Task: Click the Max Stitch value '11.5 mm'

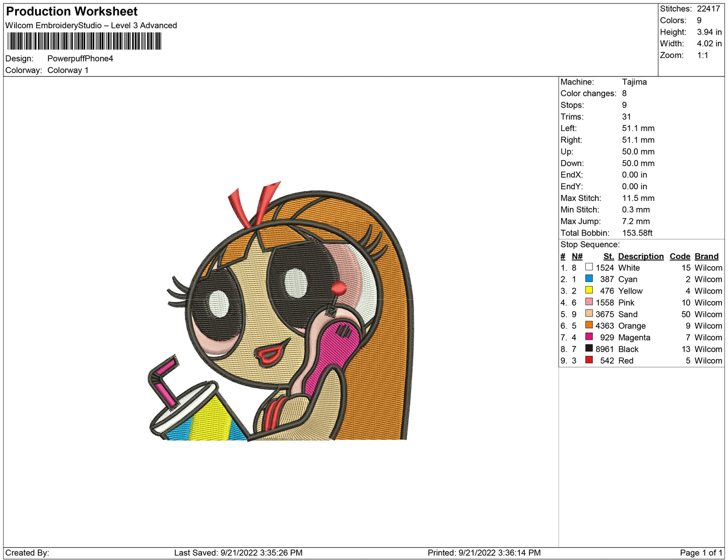Action: (x=638, y=198)
